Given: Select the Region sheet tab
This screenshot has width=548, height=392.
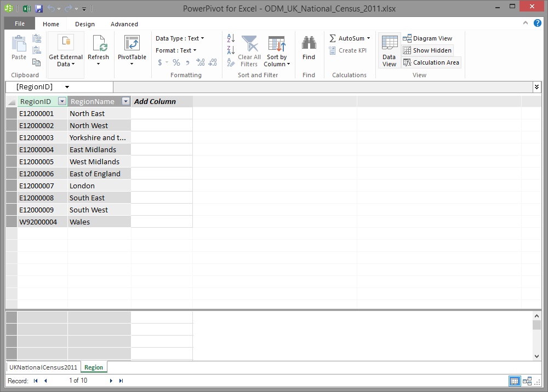Looking at the screenshot, I should [94, 367].
